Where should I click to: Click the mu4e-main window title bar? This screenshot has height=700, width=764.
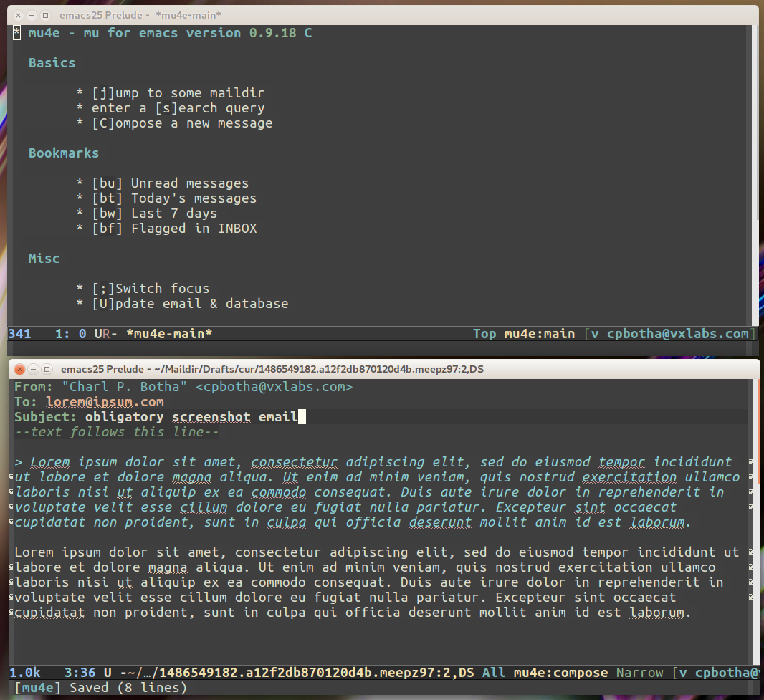(383, 16)
